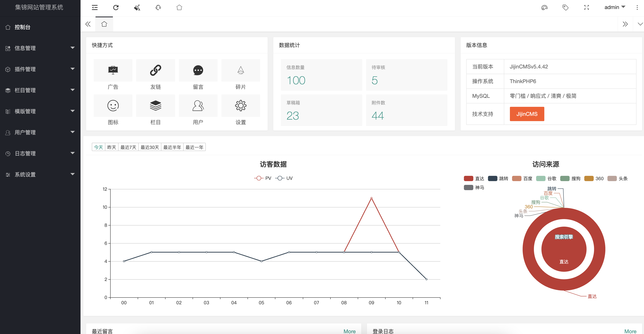Image resolution: width=644 pixels, height=334 pixels.
Task: Click the orange JijinCMS support button
Action: pyautogui.click(x=527, y=114)
